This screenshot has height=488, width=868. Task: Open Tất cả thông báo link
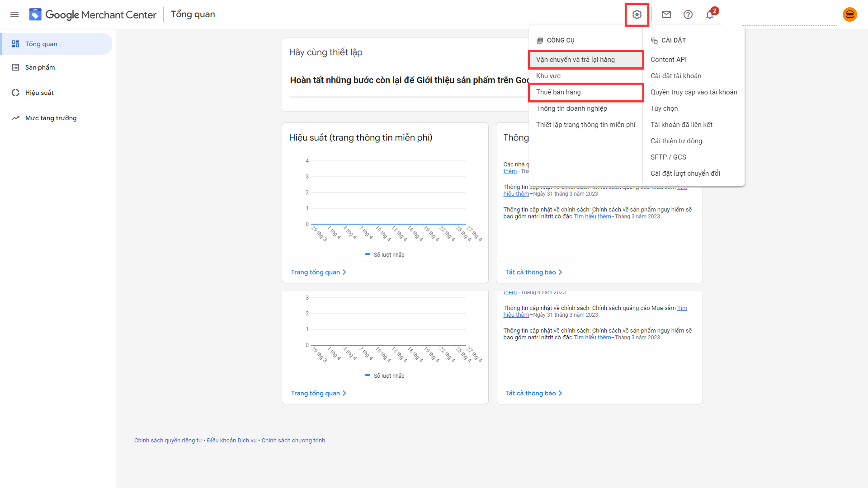point(533,272)
